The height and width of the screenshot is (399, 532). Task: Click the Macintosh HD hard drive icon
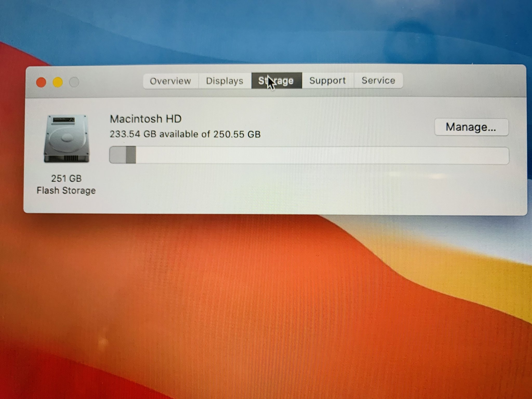(x=67, y=139)
